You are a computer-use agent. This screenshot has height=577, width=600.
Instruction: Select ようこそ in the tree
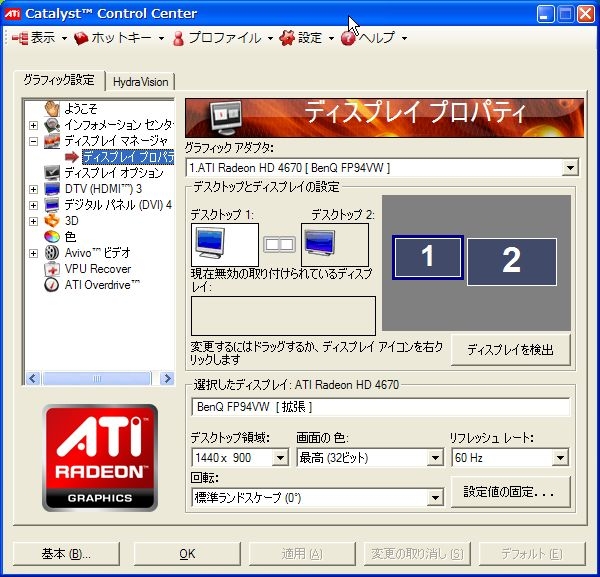click(x=81, y=109)
